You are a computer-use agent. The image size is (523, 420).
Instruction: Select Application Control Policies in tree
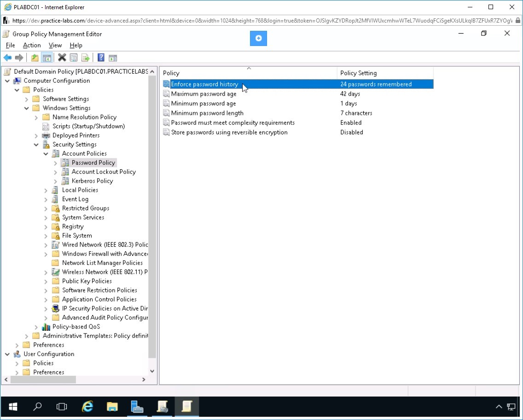(99, 299)
